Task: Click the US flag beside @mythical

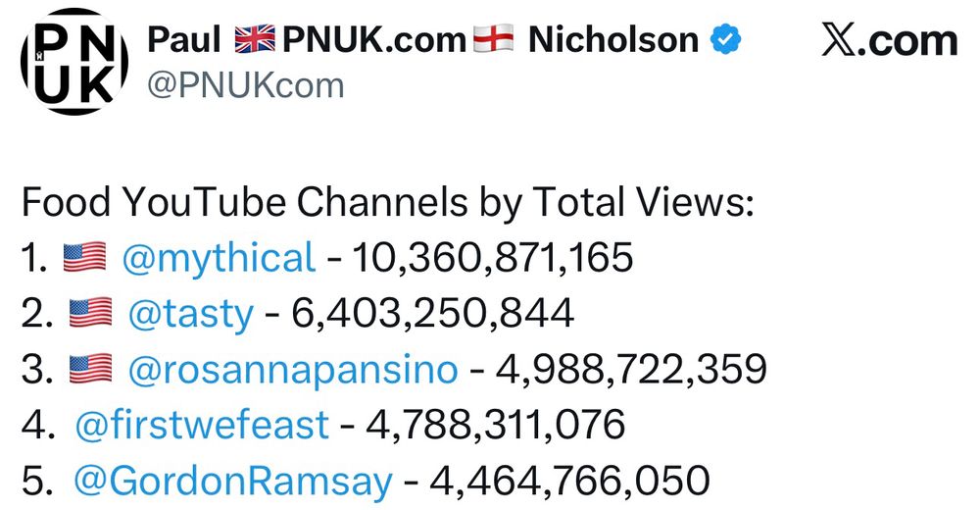Action: pos(85,257)
